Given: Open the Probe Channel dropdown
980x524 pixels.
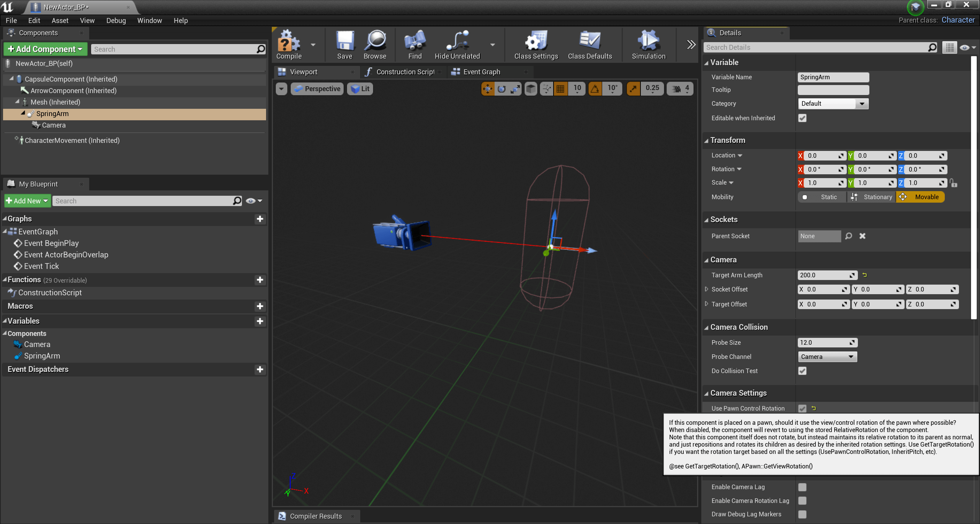Looking at the screenshot, I should click(x=827, y=357).
